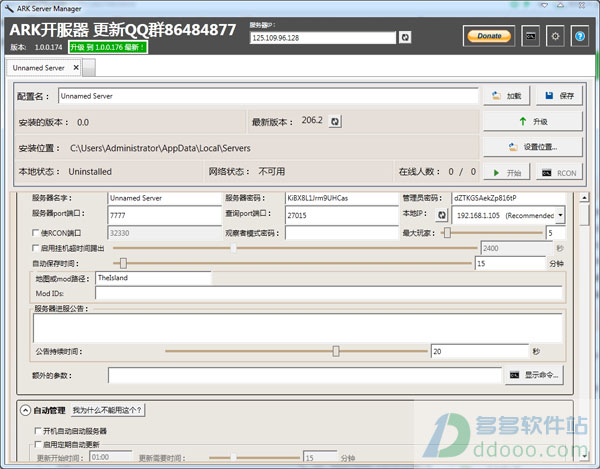Refresh the latest version 206.2
The image size is (600, 469).
click(335, 121)
